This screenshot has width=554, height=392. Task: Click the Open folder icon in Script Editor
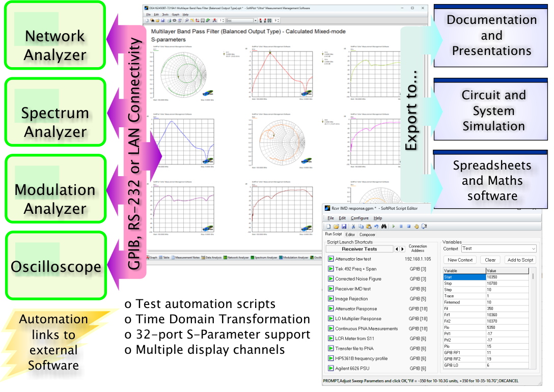[336, 226]
